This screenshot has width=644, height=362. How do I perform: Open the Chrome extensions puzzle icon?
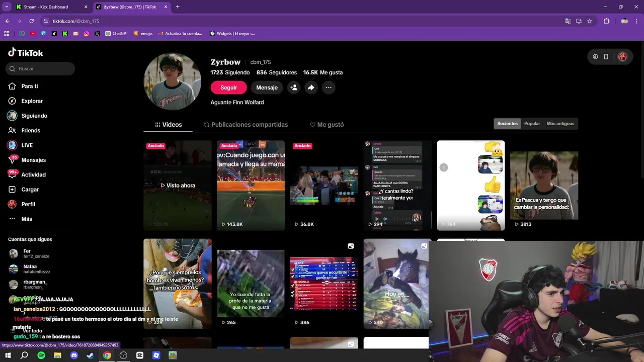pos(606,21)
